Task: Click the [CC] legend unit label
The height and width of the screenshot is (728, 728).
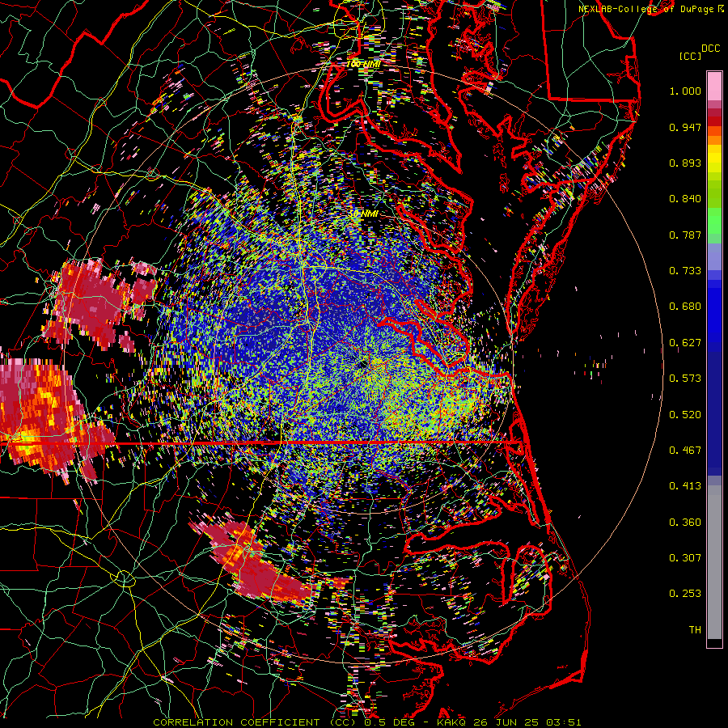Action: (690, 56)
